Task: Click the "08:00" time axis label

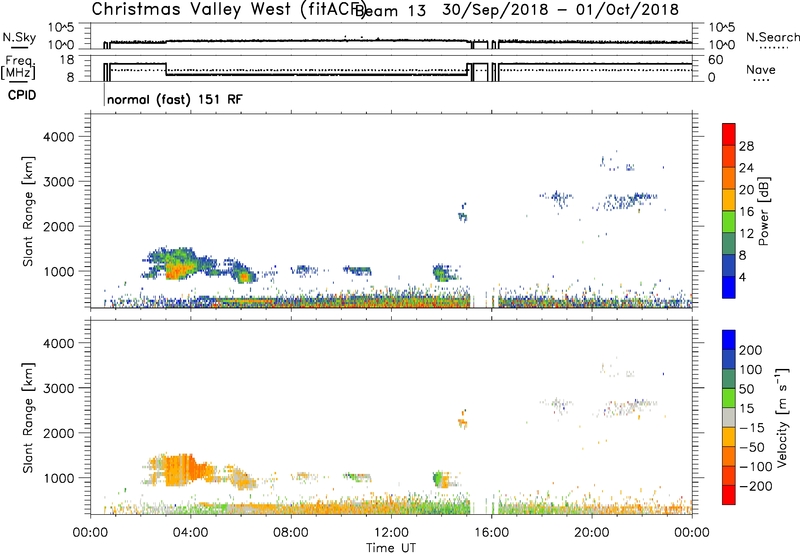Action: click(x=291, y=533)
